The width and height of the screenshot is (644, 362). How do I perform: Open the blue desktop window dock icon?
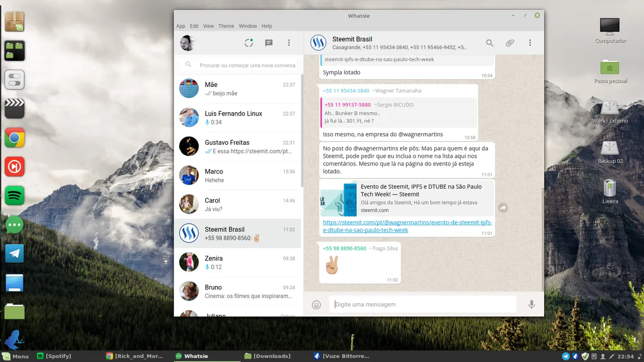coord(15,283)
